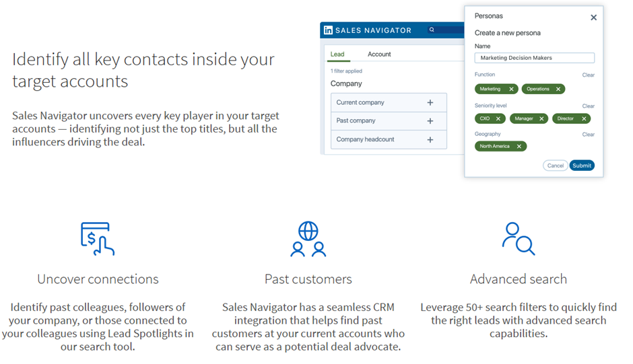Click the Past customers globe icon

pos(308,239)
